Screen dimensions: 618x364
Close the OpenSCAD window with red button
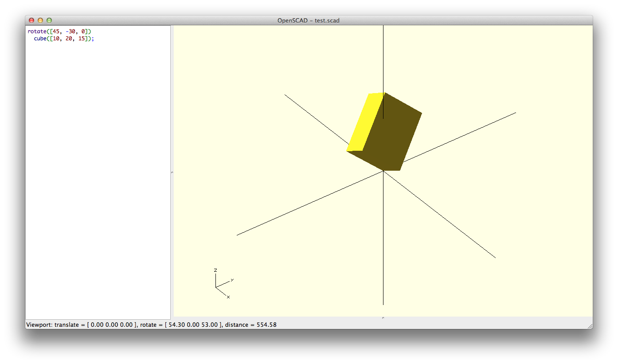pos(31,20)
